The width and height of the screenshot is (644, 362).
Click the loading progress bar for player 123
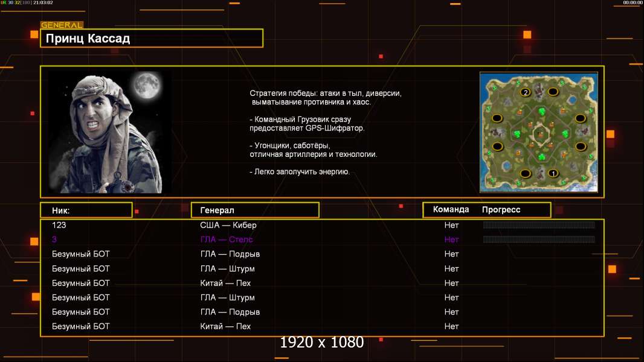point(538,225)
